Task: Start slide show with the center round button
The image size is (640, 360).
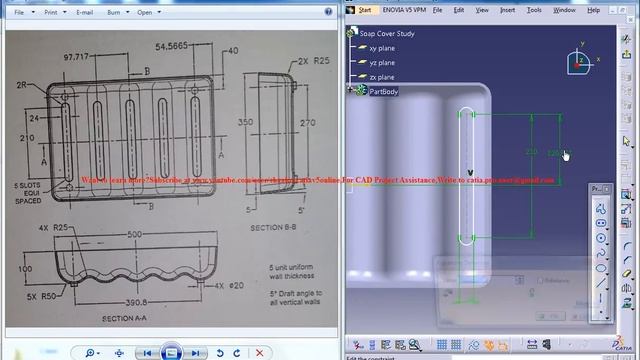Action: point(171,352)
